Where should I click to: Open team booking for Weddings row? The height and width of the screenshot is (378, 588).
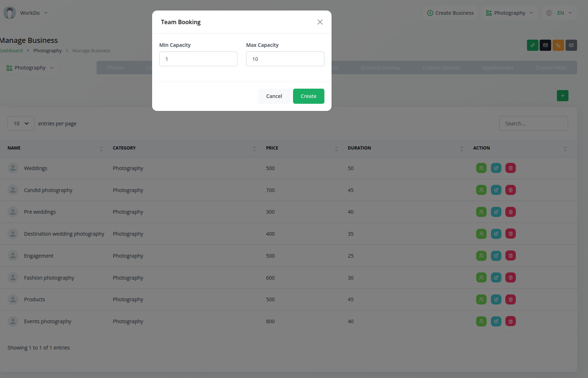[x=481, y=168]
